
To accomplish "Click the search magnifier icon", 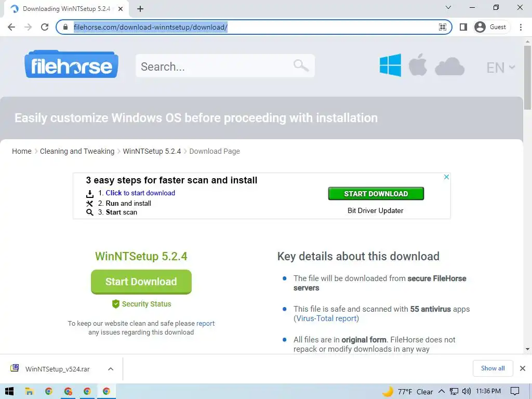I will 301,65.
